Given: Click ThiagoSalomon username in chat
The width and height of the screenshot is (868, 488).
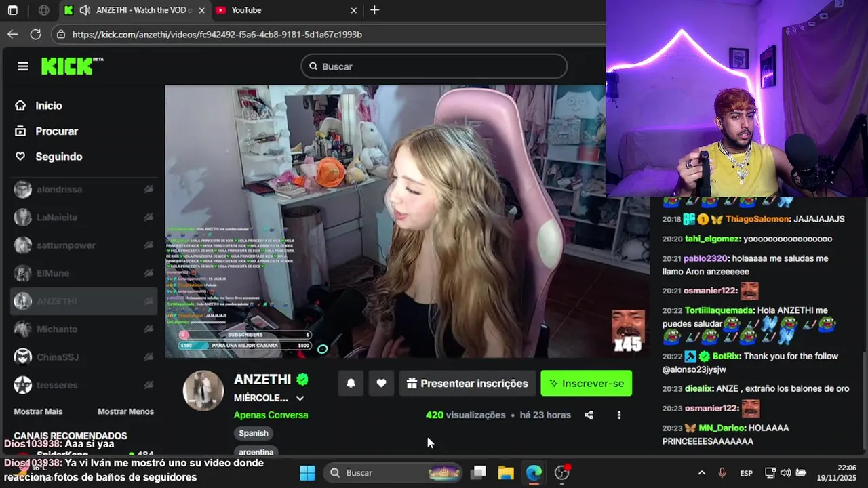Looking at the screenshot, I should click(757, 219).
